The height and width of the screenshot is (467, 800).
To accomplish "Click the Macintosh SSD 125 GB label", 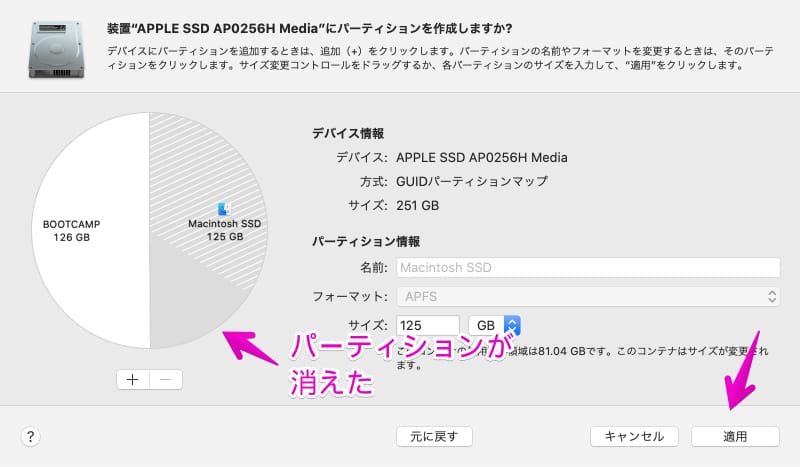I will 224,230.
